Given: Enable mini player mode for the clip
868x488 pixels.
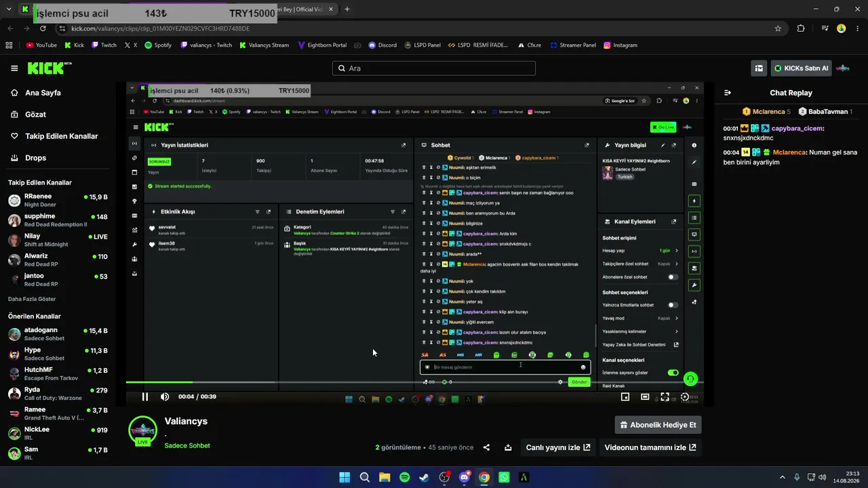Looking at the screenshot, I should pos(625,396).
